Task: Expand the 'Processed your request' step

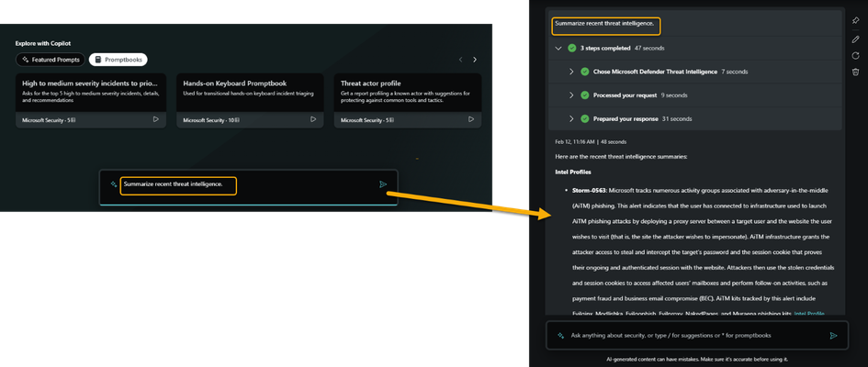Action: pyautogui.click(x=571, y=95)
